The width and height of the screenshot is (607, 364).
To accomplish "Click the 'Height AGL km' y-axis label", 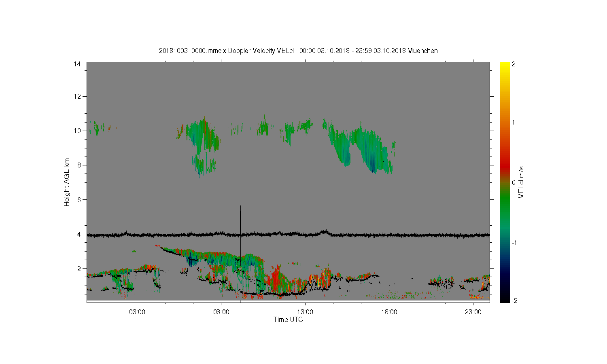I will pyautogui.click(x=67, y=182).
